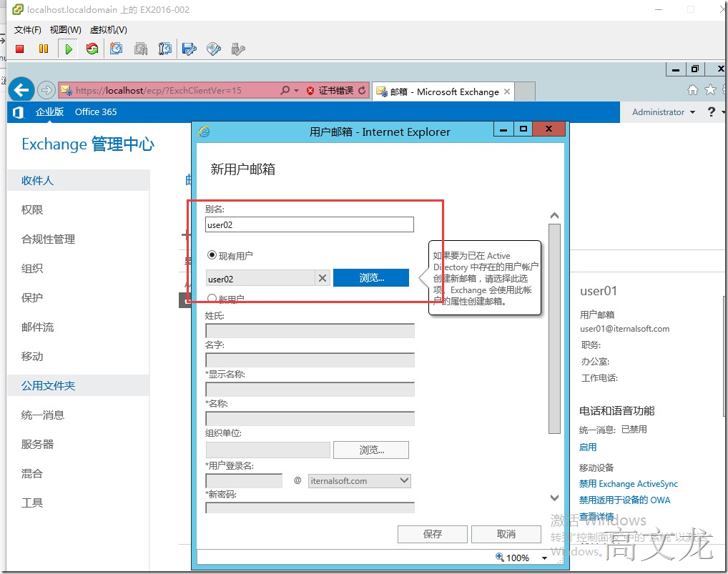Image resolution: width=728 pixels, height=574 pixels.
Task: Click the 别名 input field containing user02
Action: [x=309, y=224]
